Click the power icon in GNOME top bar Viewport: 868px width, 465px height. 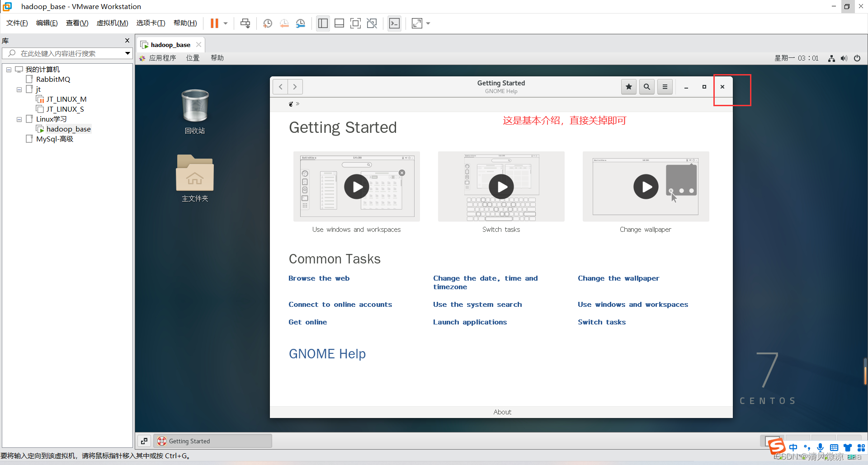(x=857, y=58)
